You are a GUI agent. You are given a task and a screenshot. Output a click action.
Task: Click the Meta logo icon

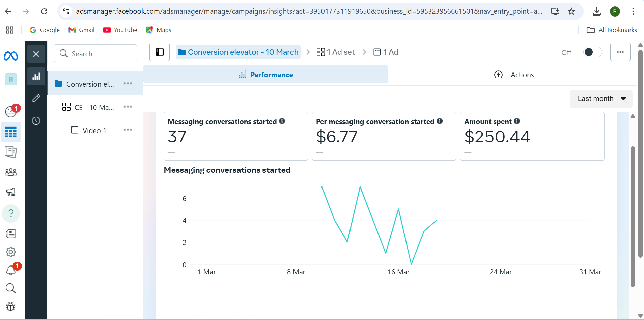tap(11, 56)
